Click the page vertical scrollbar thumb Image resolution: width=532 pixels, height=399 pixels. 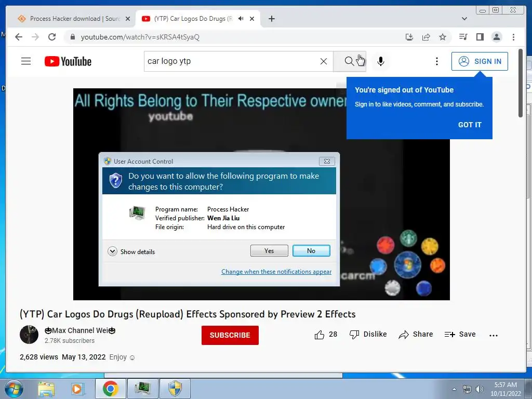pyautogui.click(x=521, y=83)
